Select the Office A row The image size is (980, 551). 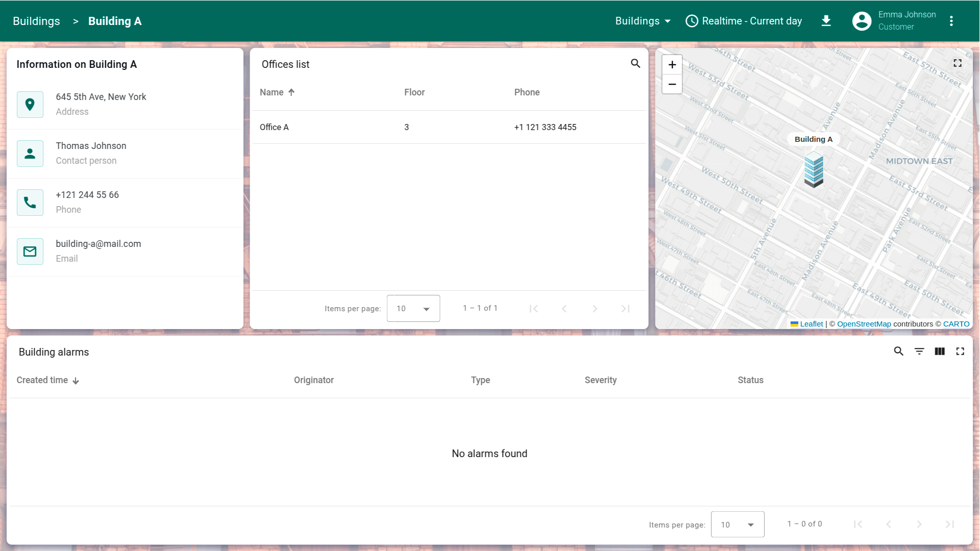[449, 127]
